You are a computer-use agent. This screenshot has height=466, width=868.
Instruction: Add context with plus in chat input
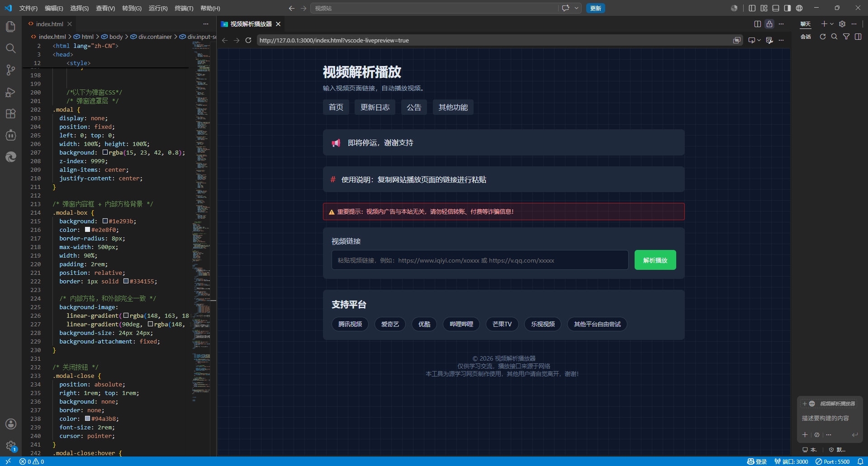[x=805, y=435]
